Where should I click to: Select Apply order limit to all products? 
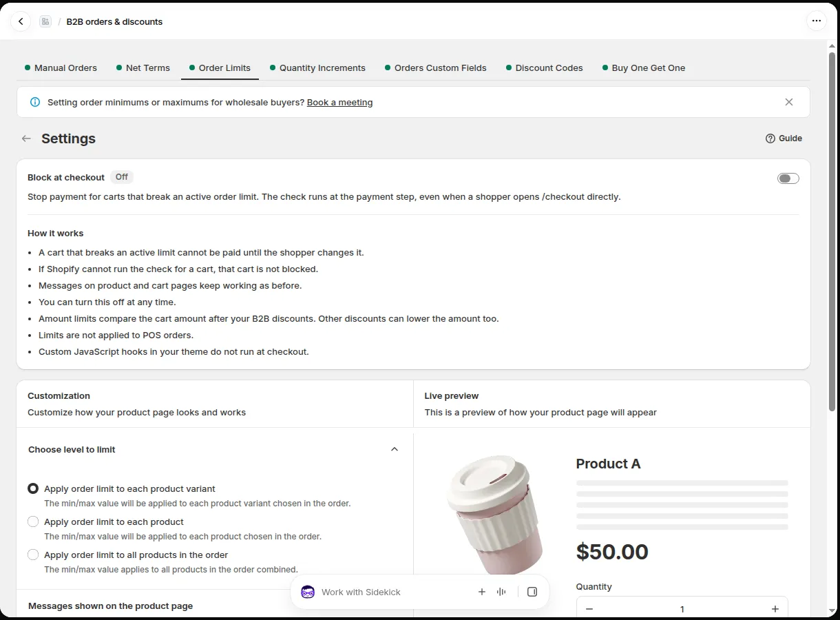coord(33,555)
